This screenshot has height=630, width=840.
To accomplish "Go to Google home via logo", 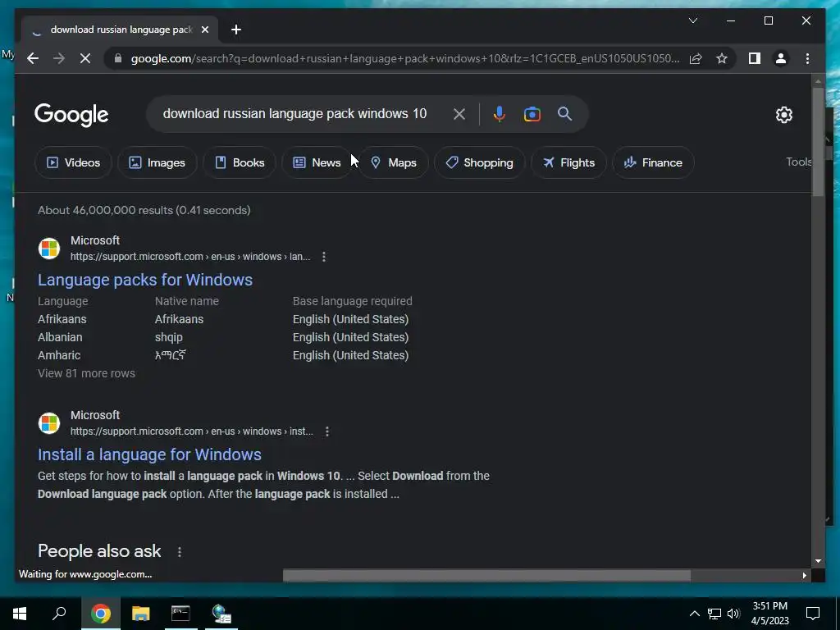I will [71, 115].
